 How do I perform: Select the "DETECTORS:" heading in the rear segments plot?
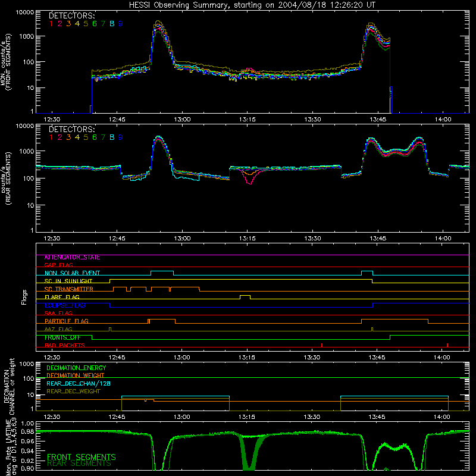pyautogui.click(x=72, y=129)
